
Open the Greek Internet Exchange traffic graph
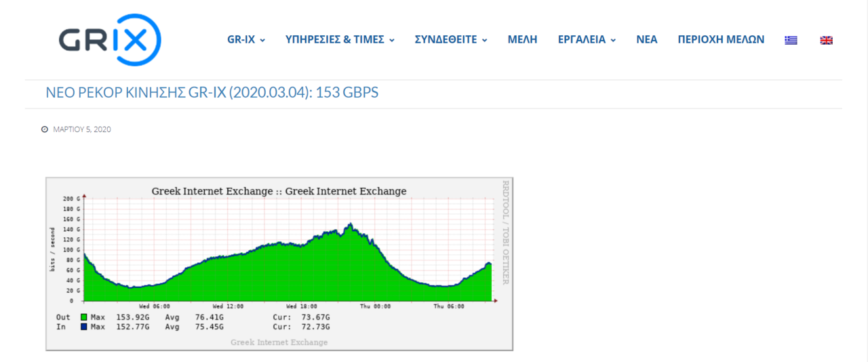pos(279,264)
